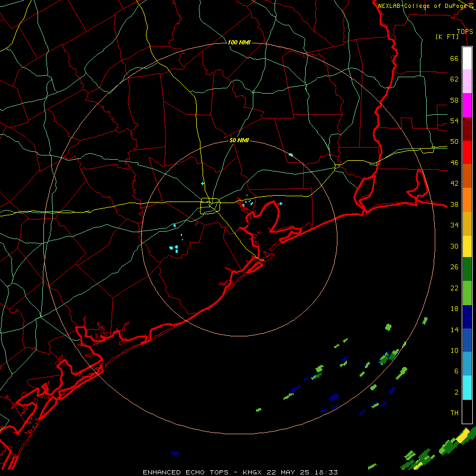476x476 pixels.
Task: Click the white color band near 66
Action: (467, 58)
